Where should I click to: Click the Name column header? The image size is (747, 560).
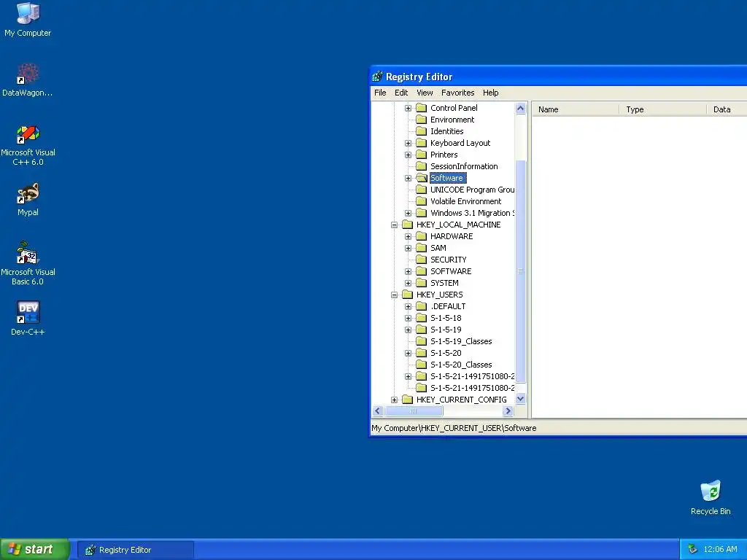point(576,109)
